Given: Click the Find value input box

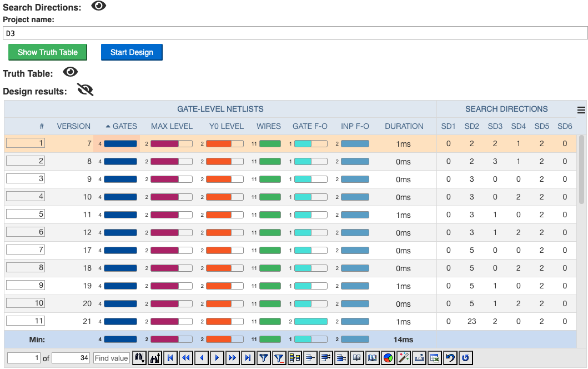Looking at the screenshot, I should pos(112,358).
